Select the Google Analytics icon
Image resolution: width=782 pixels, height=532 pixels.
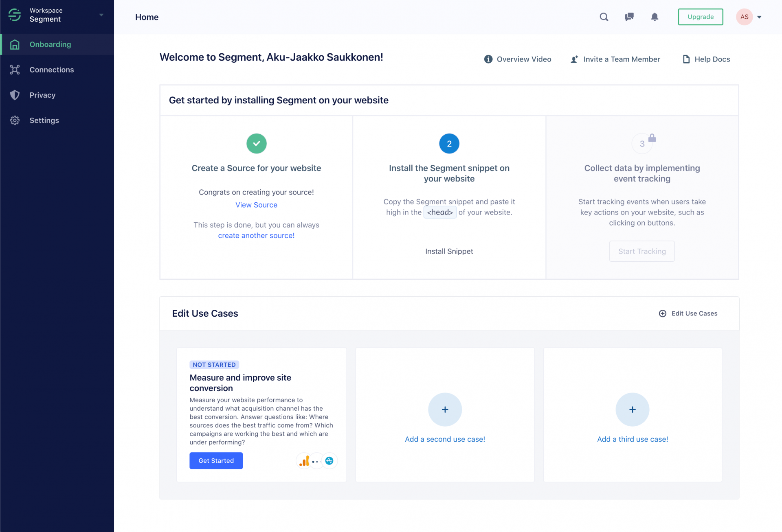pyautogui.click(x=304, y=460)
